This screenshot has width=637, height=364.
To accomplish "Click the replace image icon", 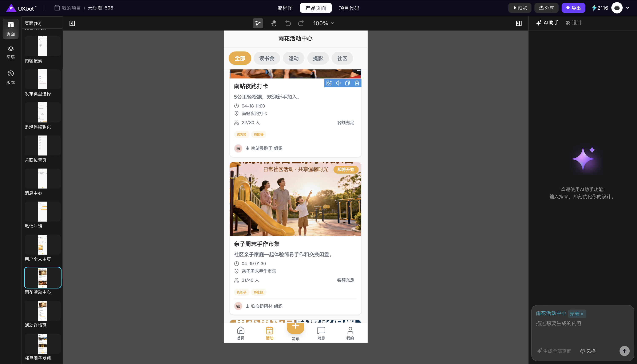I will [329, 83].
